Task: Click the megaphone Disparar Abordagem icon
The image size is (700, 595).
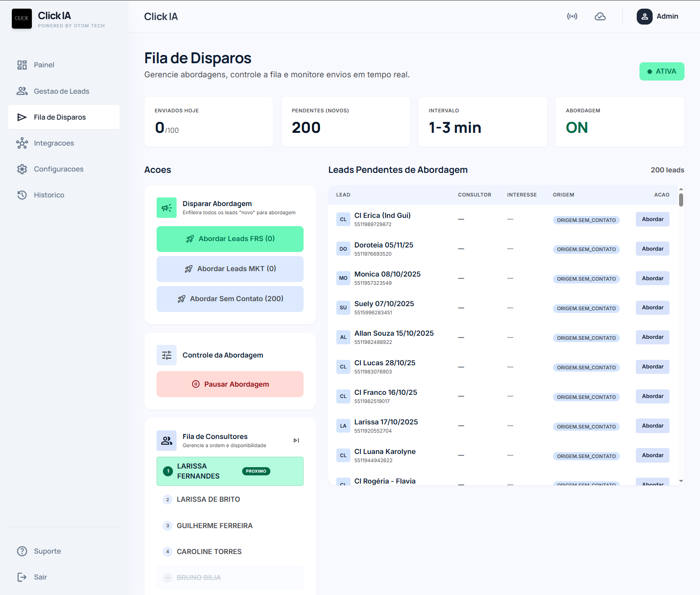Action: coord(166,208)
